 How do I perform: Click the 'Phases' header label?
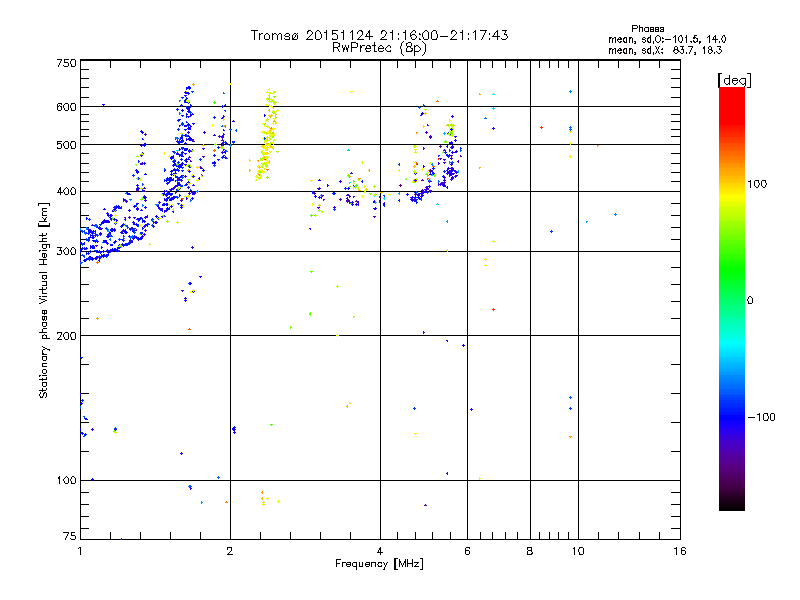647,29
